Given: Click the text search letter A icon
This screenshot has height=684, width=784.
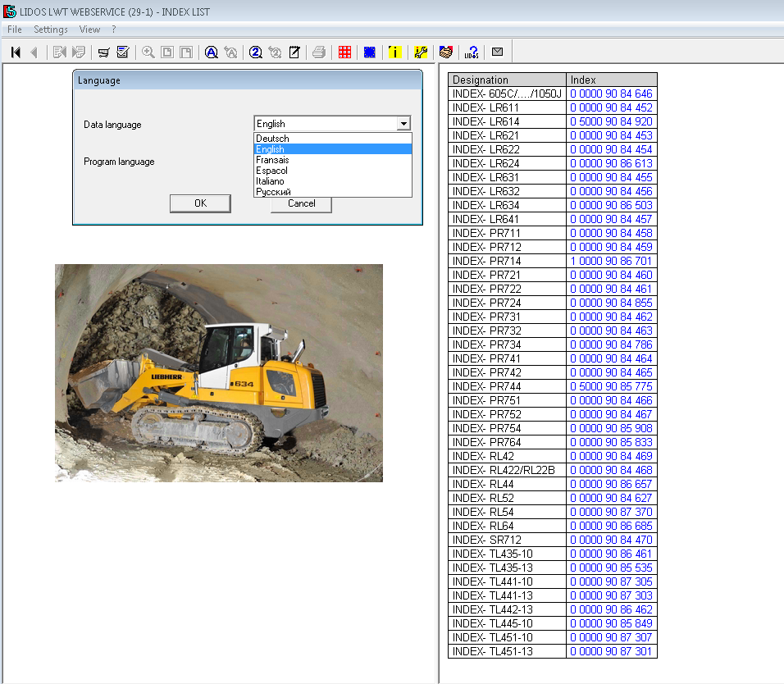Looking at the screenshot, I should [x=212, y=51].
